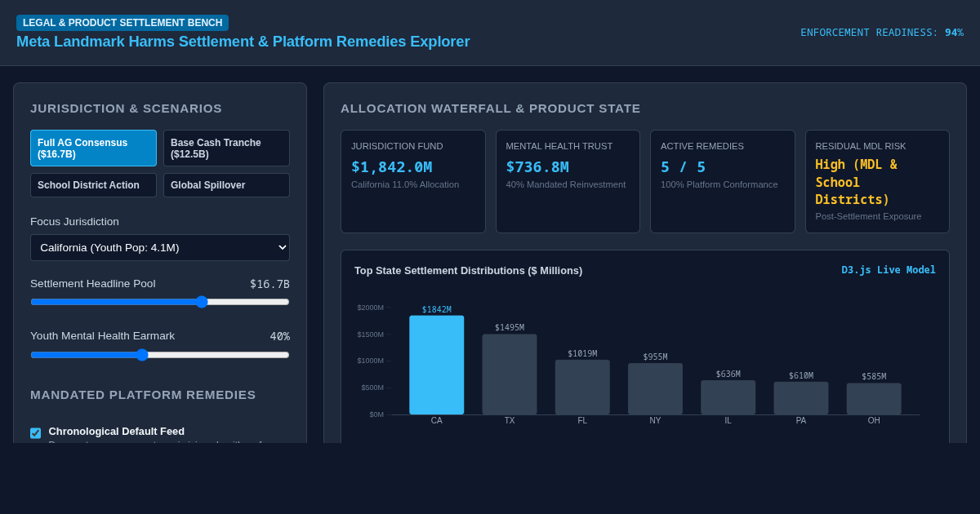Click the $2000M y-axis tick label

pos(370,308)
